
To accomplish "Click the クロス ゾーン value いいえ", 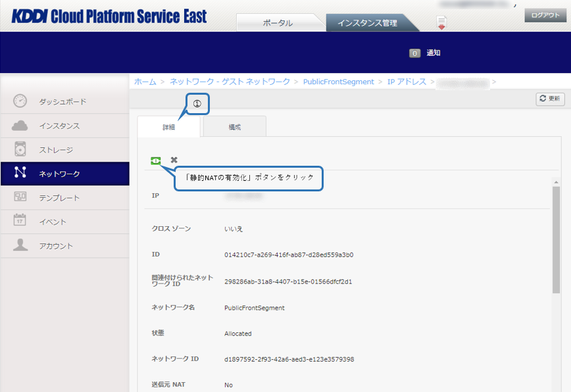I will pyautogui.click(x=234, y=229).
